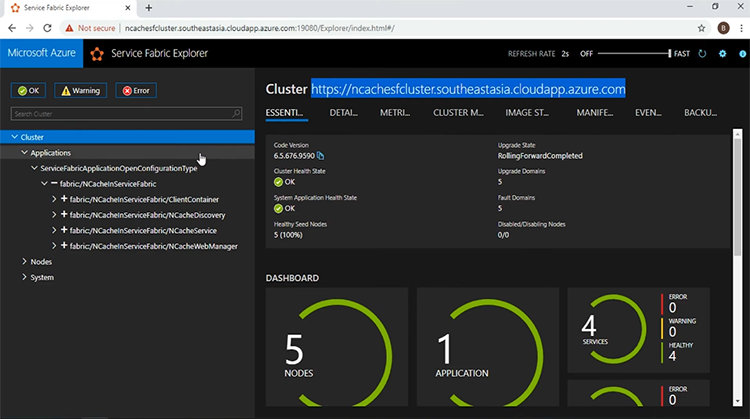Collapse the Applications tree node
Viewport: 750px width, 419px height.
(24, 153)
